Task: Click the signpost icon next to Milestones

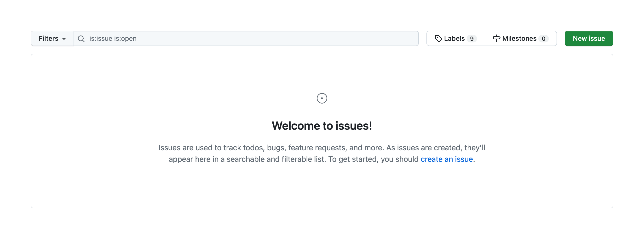Action: point(496,38)
